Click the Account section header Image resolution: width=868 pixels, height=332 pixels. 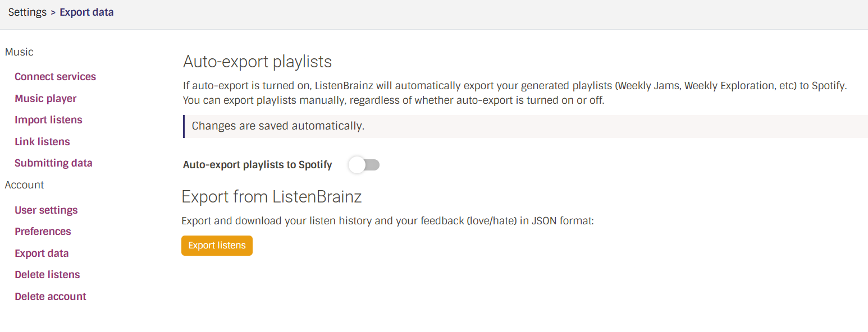click(24, 185)
